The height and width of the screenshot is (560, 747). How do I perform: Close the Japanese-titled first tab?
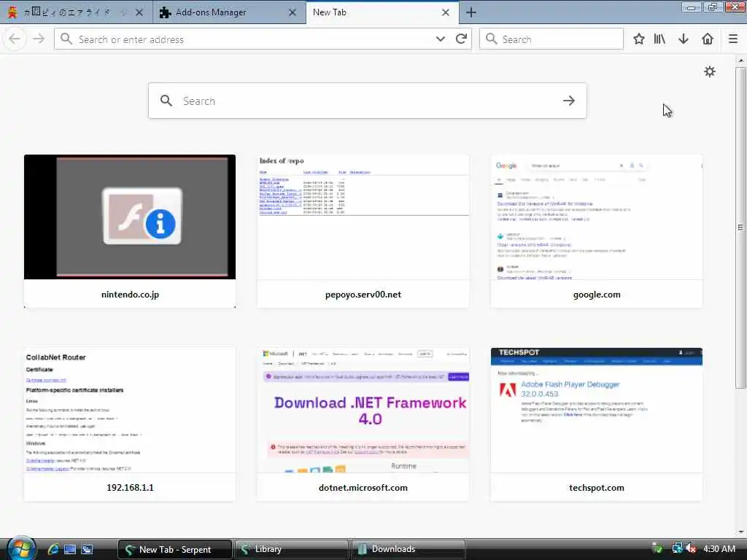139,12
